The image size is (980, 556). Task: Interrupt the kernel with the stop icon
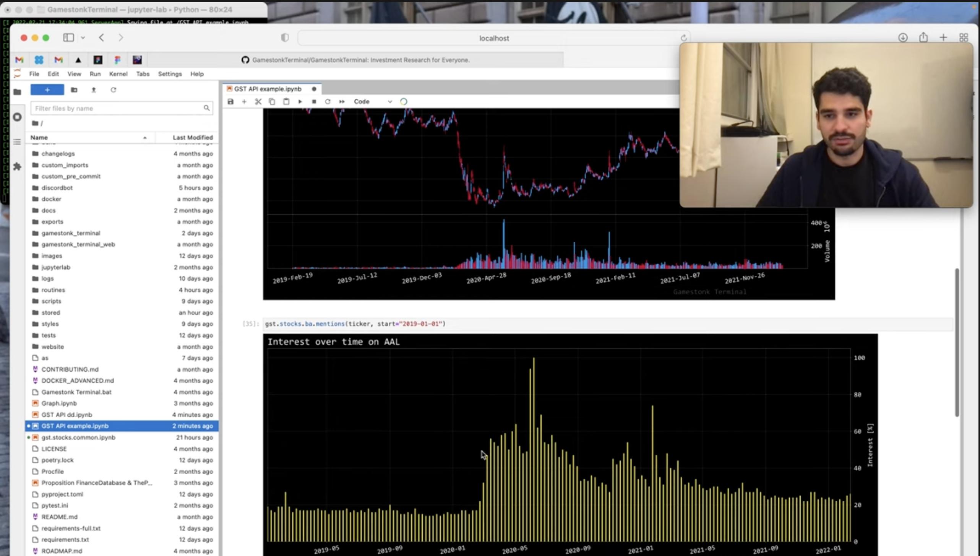pyautogui.click(x=314, y=101)
